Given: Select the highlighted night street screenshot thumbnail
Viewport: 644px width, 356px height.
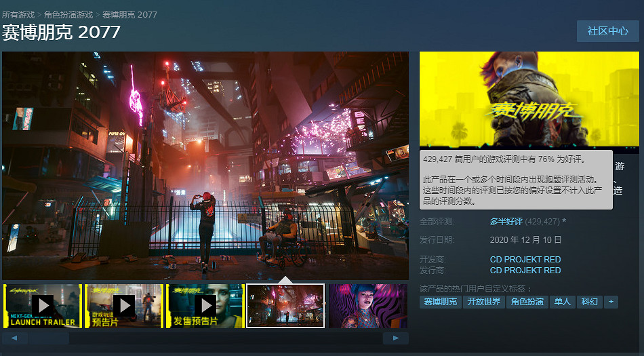Looking at the screenshot, I should (x=285, y=306).
